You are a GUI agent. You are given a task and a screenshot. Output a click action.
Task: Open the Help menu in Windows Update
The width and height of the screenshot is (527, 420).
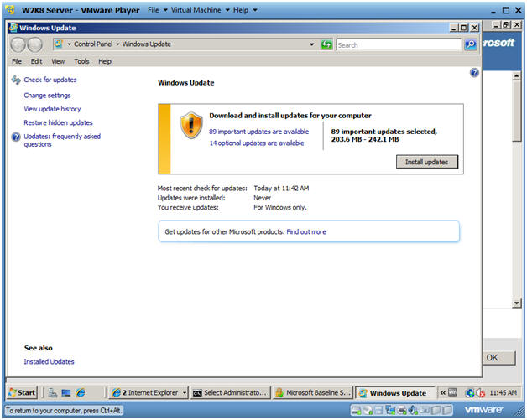(x=105, y=61)
